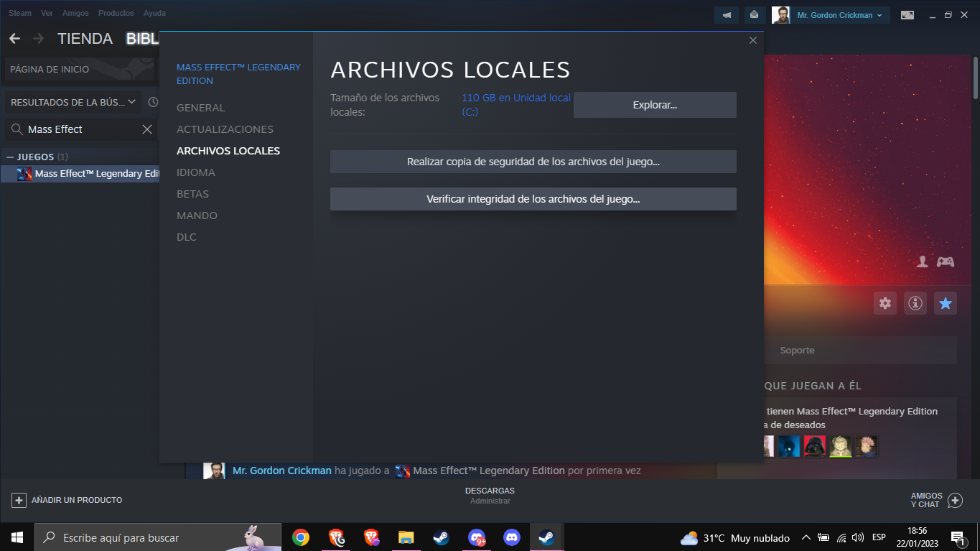This screenshot has width=980, height=551.
Task: Click AÑADIR UN PRODUCTO plus icon
Action: click(x=19, y=500)
